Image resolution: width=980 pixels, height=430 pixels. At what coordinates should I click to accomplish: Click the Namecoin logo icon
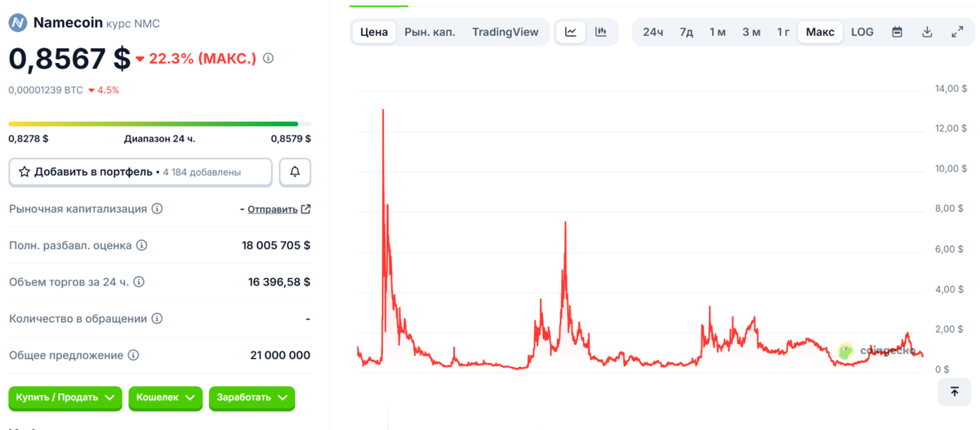pyautogui.click(x=17, y=23)
